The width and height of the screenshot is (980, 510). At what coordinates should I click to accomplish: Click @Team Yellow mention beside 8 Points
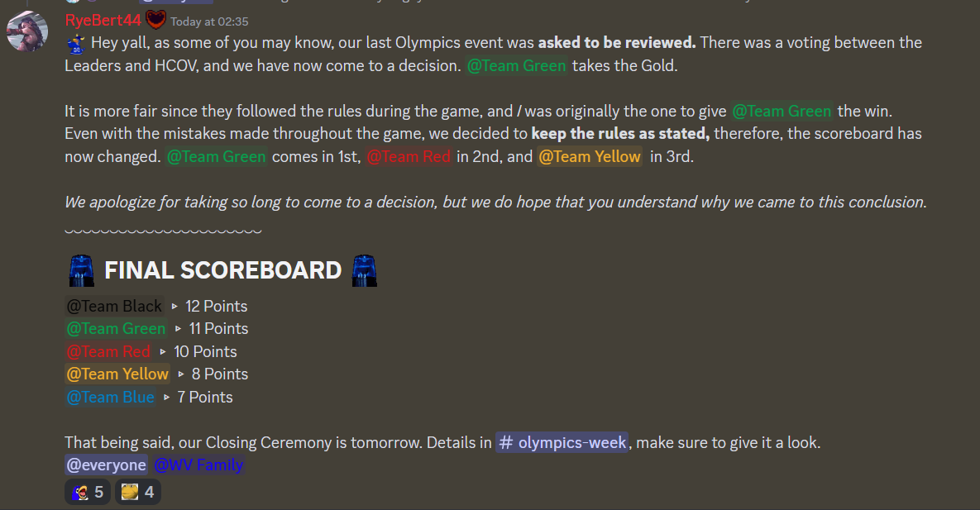pos(117,374)
